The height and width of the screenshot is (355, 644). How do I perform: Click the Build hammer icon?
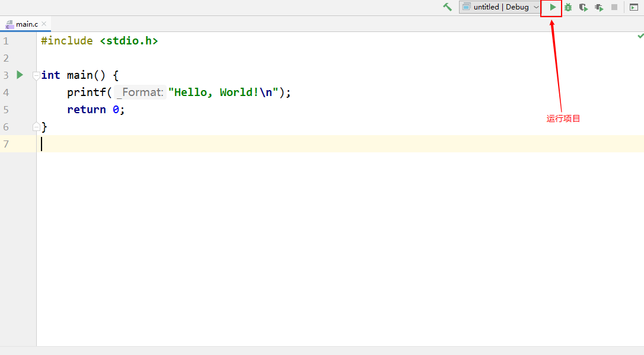(447, 7)
